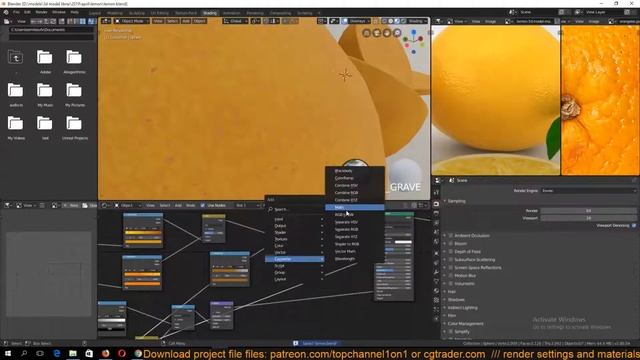This screenshot has height=360, width=640.
Task: Enable Screen Space Reflections checkbox
Action: tap(451, 268)
